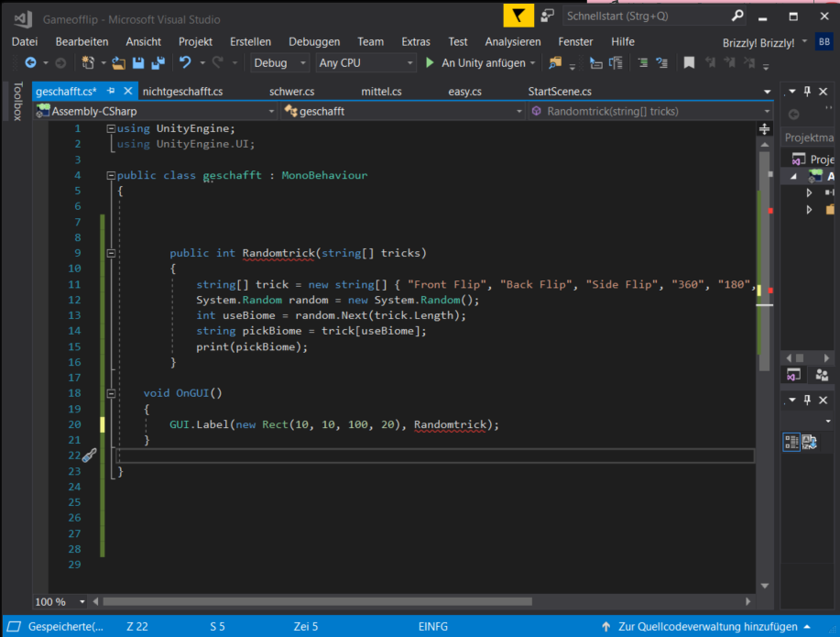Viewport: 840px width, 637px height.
Task: Click the editor horizontal scrollbar thumb
Action: click(317, 602)
